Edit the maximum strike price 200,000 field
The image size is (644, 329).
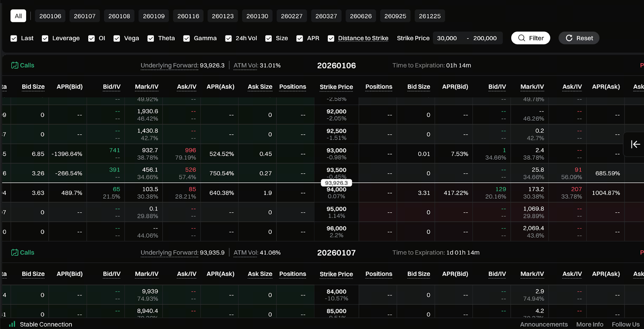485,38
